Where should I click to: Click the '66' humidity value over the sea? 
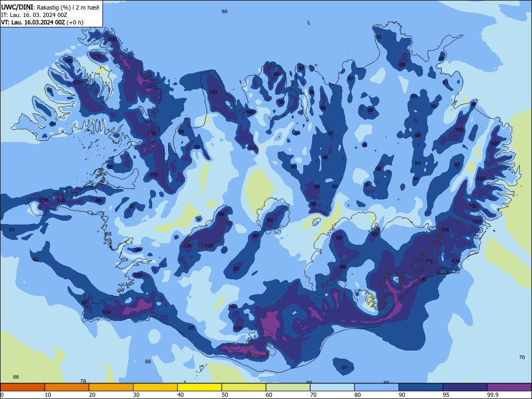(x=16, y=377)
